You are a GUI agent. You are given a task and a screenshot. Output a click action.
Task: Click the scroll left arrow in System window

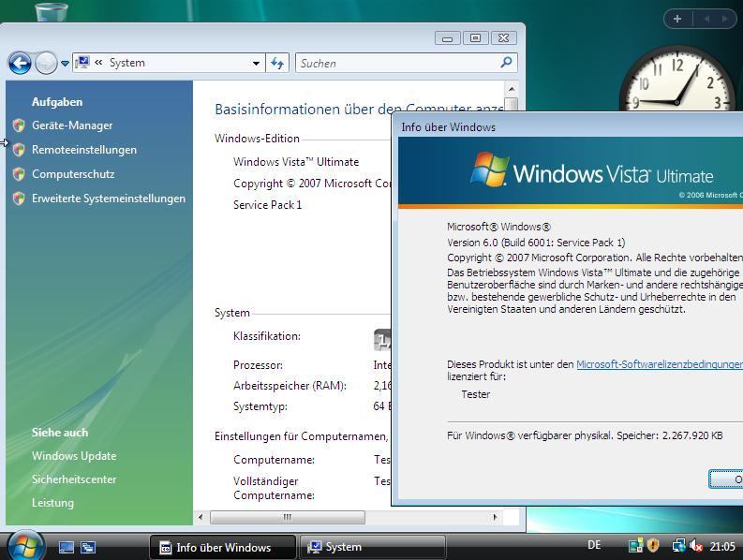pyautogui.click(x=201, y=517)
